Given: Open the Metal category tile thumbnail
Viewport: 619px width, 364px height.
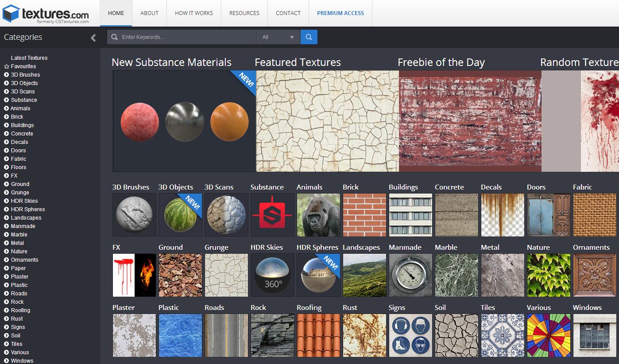Looking at the screenshot, I should tap(503, 275).
